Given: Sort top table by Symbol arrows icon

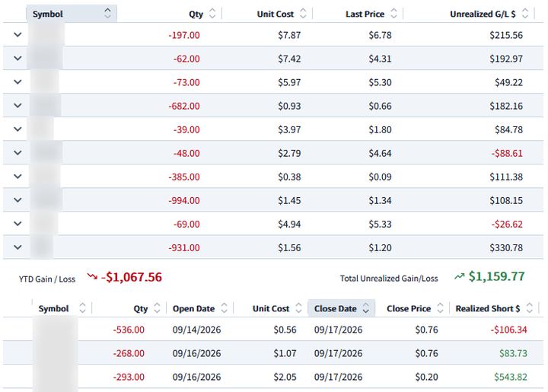Looking at the screenshot, I should point(107,13).
